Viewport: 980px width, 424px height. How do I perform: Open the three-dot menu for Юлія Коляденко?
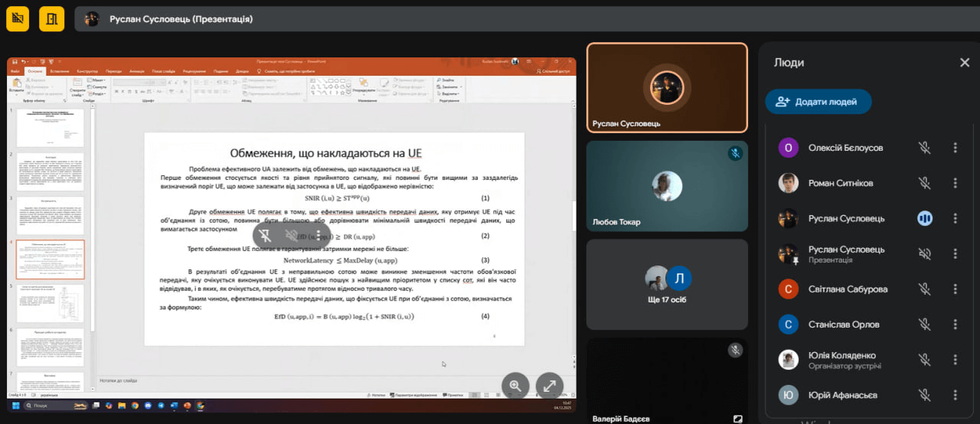[955, 360]
